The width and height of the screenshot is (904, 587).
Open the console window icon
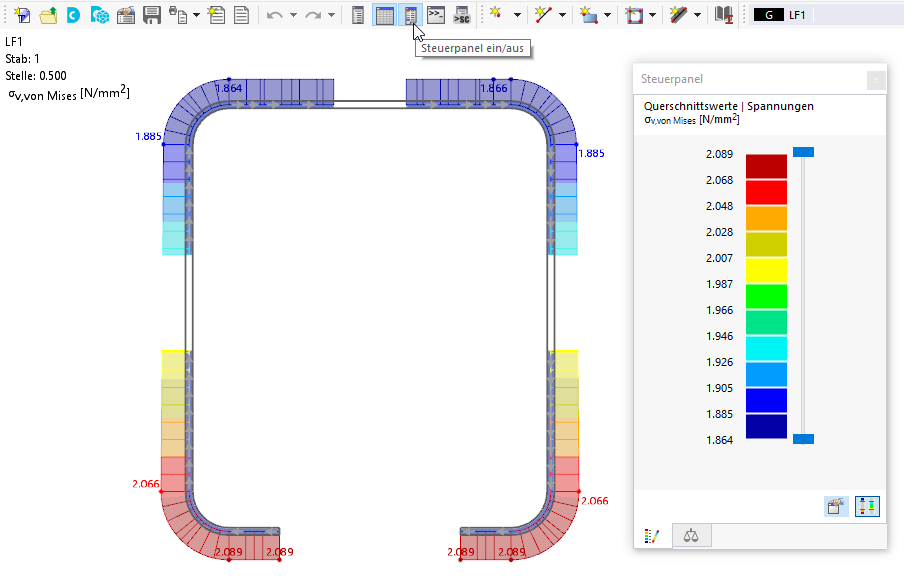click(436, 15)
